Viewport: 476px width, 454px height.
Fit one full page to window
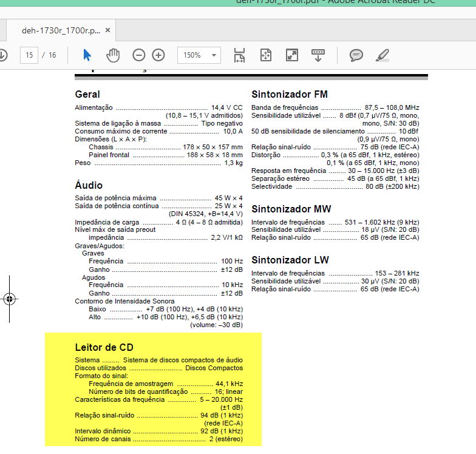pyautogui.click(x=266, y=55)
